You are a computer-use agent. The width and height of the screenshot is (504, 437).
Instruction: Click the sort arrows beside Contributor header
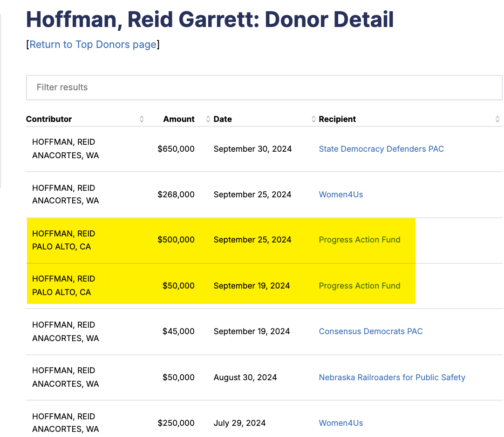[x=142, y=119]
